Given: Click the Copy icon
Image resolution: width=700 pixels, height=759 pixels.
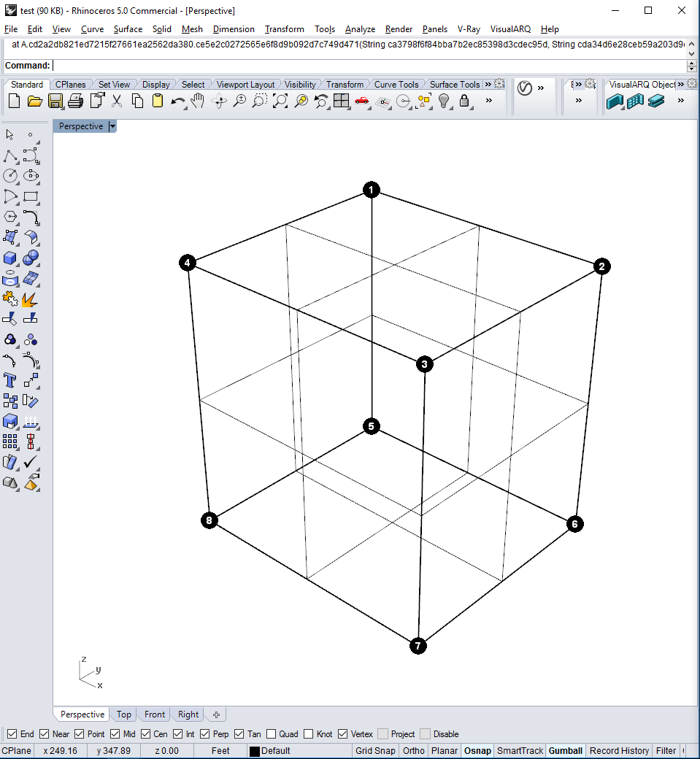Looking at the screenshot, I should tap(137, 101).
